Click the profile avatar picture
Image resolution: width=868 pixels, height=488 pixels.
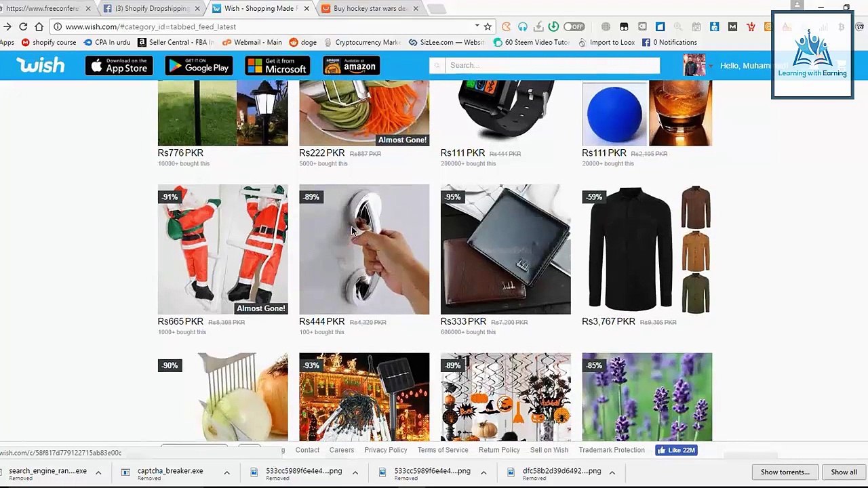(694, 65)
